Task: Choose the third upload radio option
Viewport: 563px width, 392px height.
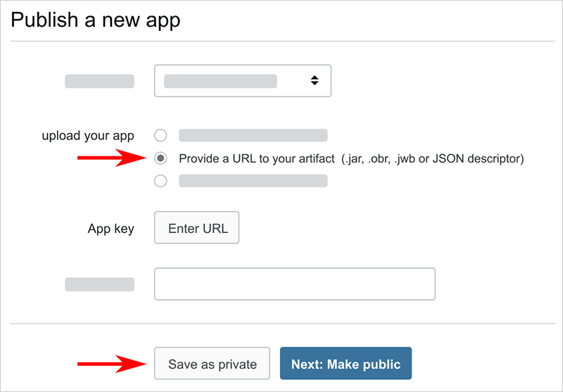Action: (160, 181)
